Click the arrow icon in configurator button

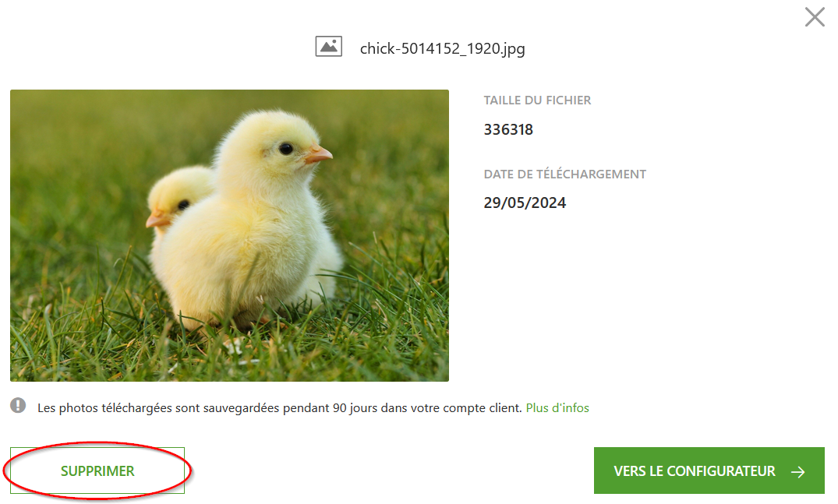point(798,471)
